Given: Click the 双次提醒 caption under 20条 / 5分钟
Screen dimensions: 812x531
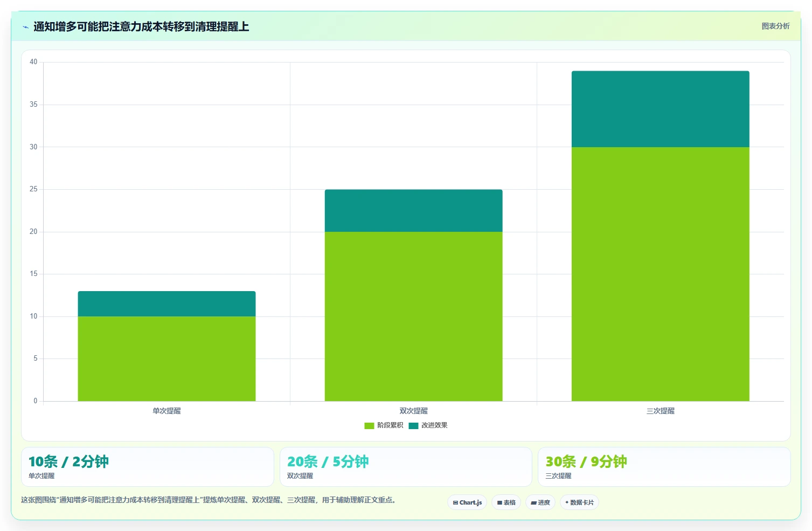Looking at the screenshot, I should (300, 476).
